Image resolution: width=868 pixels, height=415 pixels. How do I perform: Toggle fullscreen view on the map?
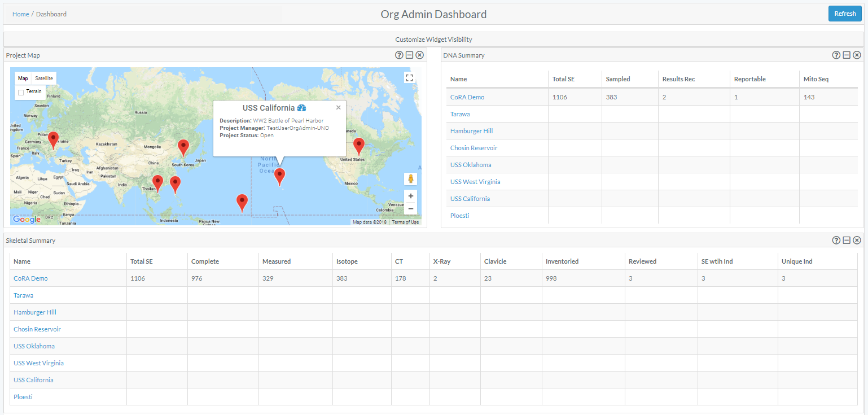tap(409, 78)
